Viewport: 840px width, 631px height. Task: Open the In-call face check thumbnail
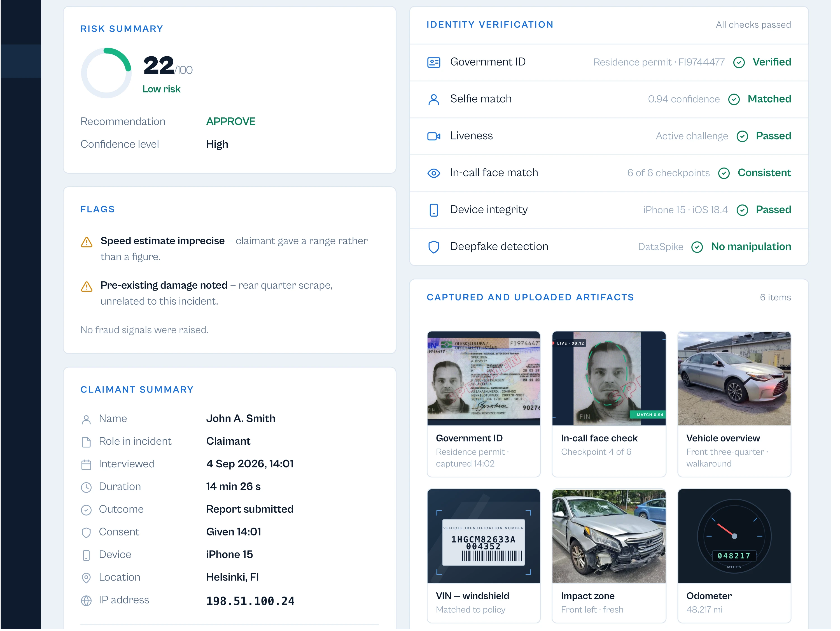pos(609,379)
